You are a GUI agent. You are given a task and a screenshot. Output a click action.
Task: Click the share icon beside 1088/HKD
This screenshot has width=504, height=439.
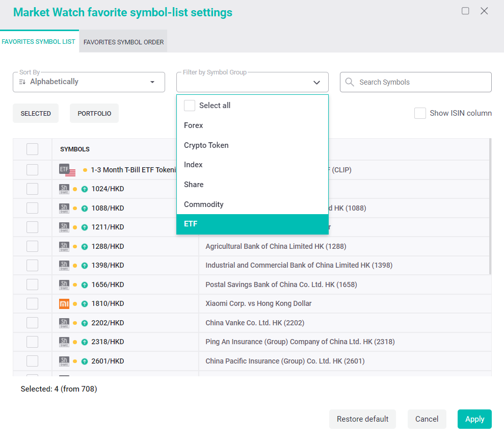[x=64, y=208]
